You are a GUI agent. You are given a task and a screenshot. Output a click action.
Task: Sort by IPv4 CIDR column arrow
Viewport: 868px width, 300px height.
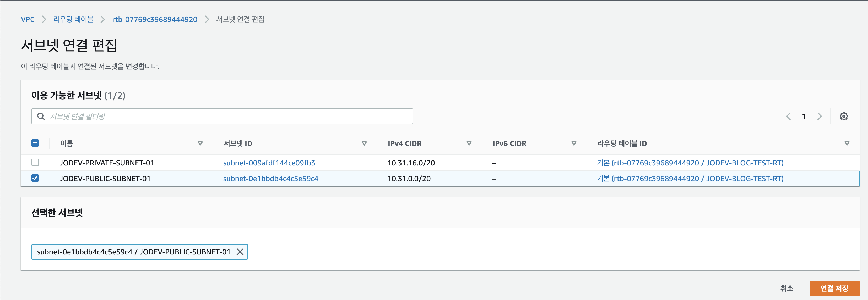(x=469, y=143)
